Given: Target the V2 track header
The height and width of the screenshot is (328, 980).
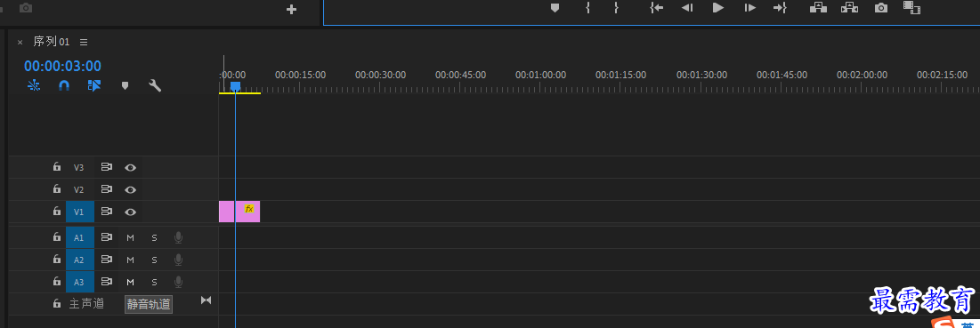Looking at the screenshot, I should coord(78,189).
